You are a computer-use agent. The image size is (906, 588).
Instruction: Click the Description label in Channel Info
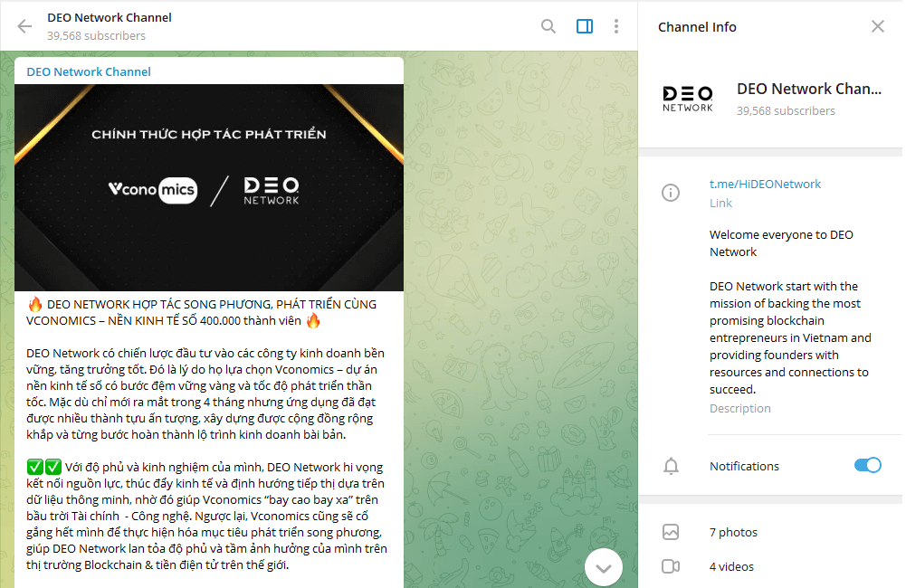tap(739, 408)
